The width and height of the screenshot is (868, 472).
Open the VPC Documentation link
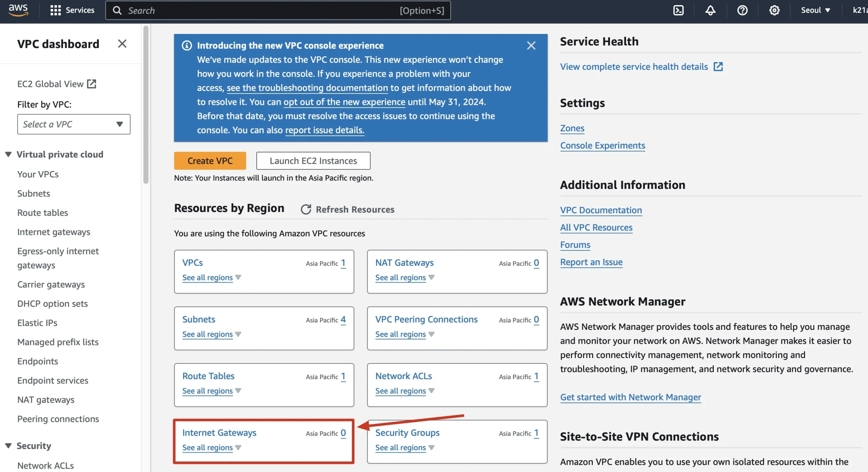click(601, 210)
